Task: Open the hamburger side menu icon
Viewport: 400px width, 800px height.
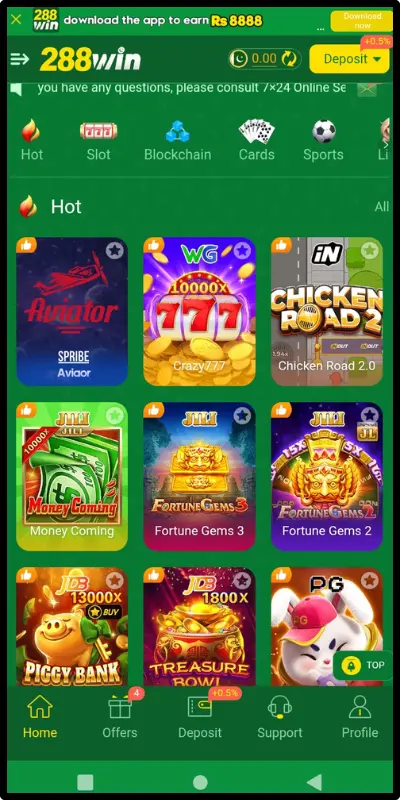Action: point(20,59)
